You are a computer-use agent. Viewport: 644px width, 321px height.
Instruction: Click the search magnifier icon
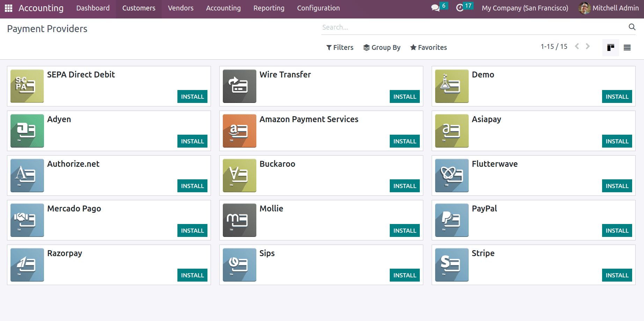point(632,27)
